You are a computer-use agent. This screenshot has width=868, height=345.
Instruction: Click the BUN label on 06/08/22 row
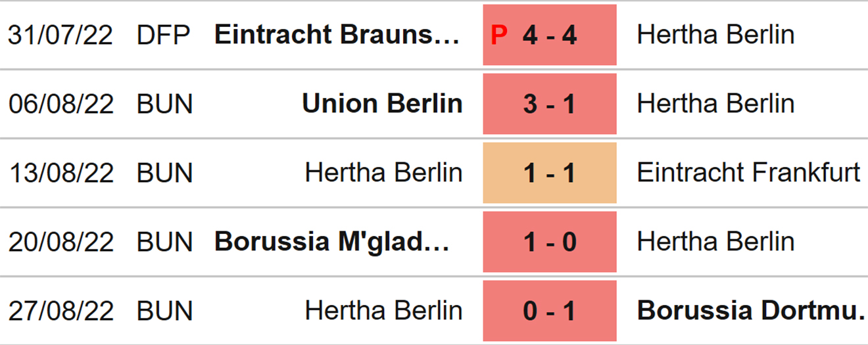[164, 104]
